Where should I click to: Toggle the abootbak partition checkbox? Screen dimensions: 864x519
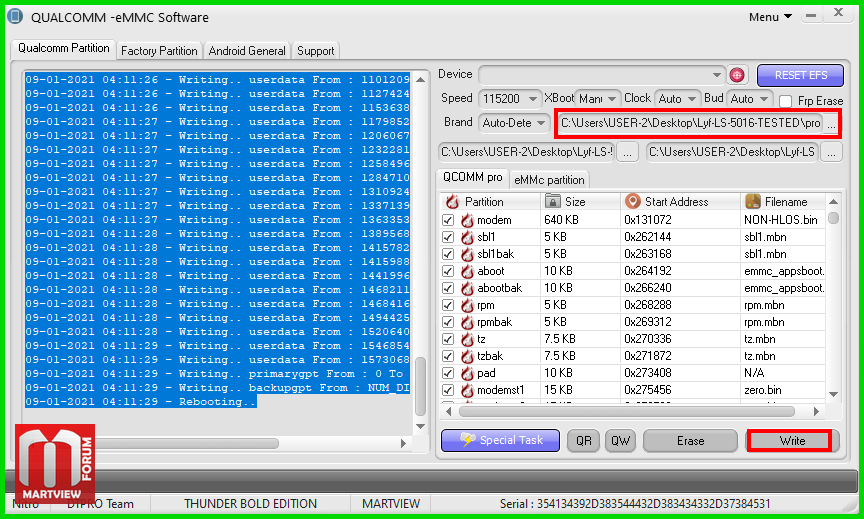coord(448,288)
